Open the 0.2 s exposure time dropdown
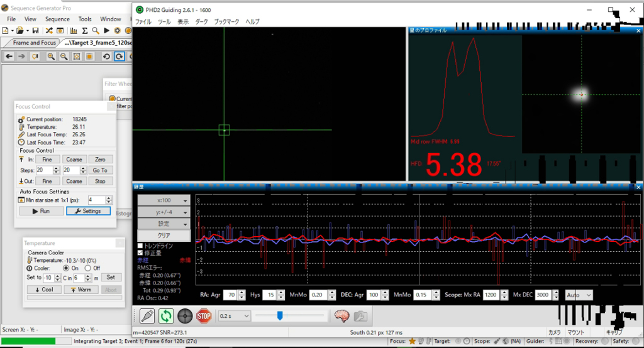This screenshot has height=348, width=644. (x=234, y=316)
